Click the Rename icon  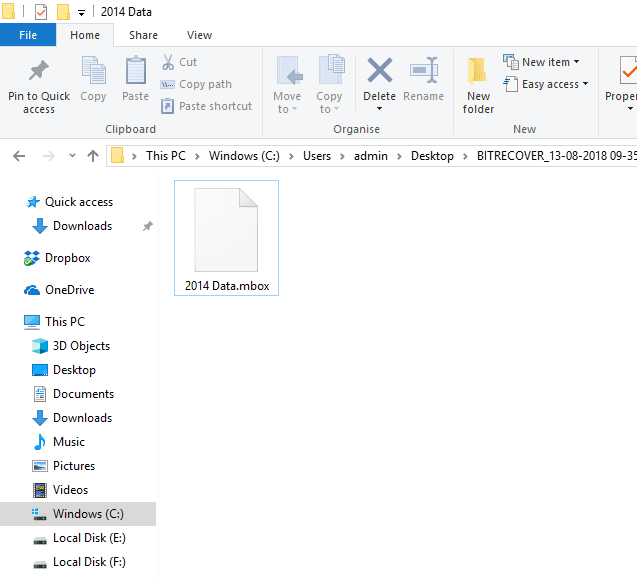tap(423, 70)
